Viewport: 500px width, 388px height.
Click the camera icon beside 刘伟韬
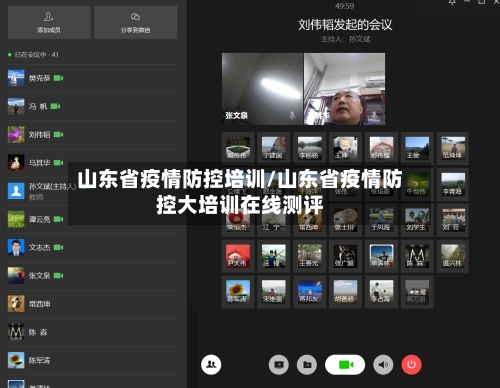(59, 134)
